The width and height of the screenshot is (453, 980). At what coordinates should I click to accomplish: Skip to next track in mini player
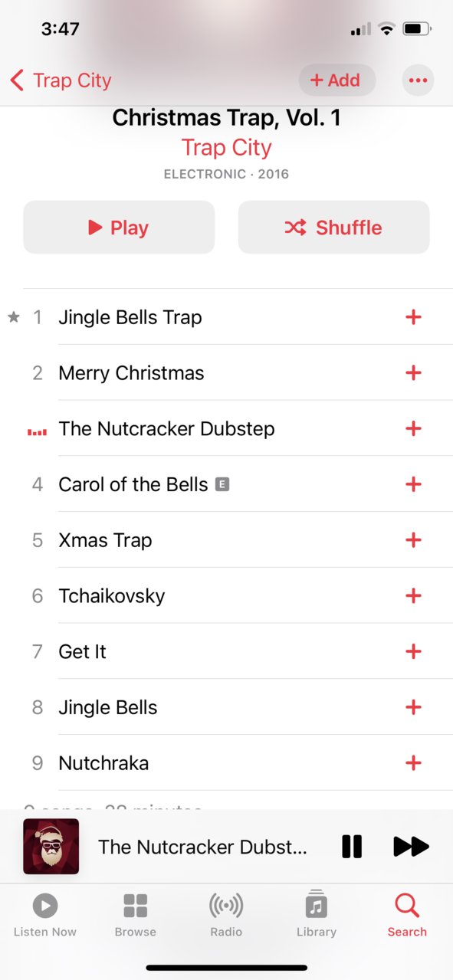point(411,847)
